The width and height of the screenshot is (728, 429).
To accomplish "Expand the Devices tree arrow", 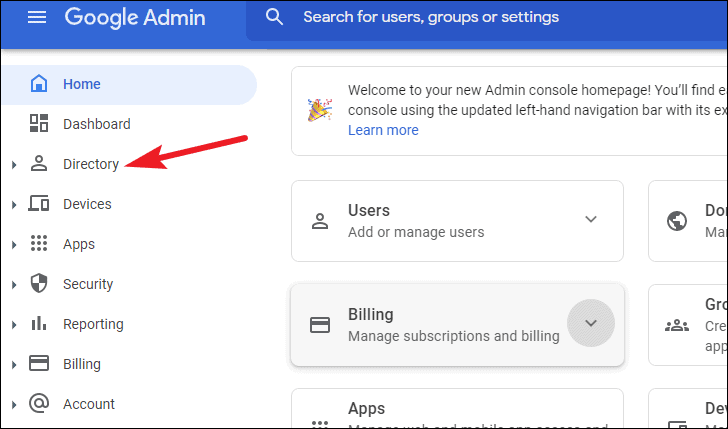I will [14, 204].
